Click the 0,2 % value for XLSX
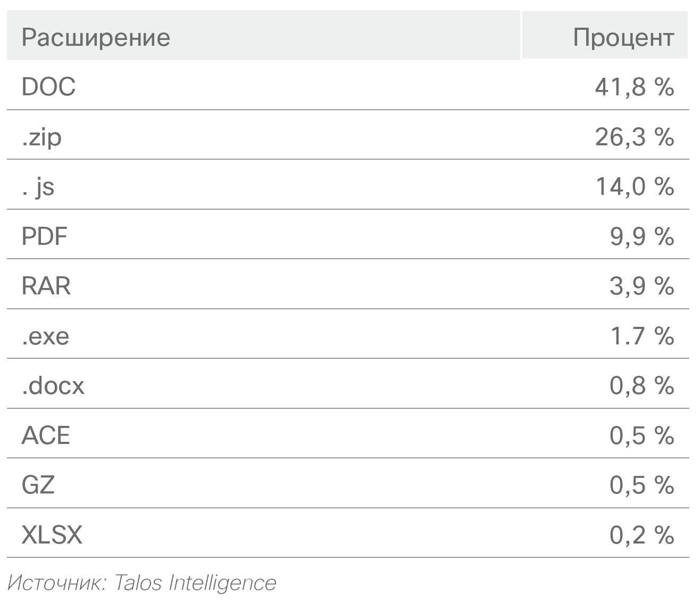The image size is (700, 601). click(x=641, y=534)
